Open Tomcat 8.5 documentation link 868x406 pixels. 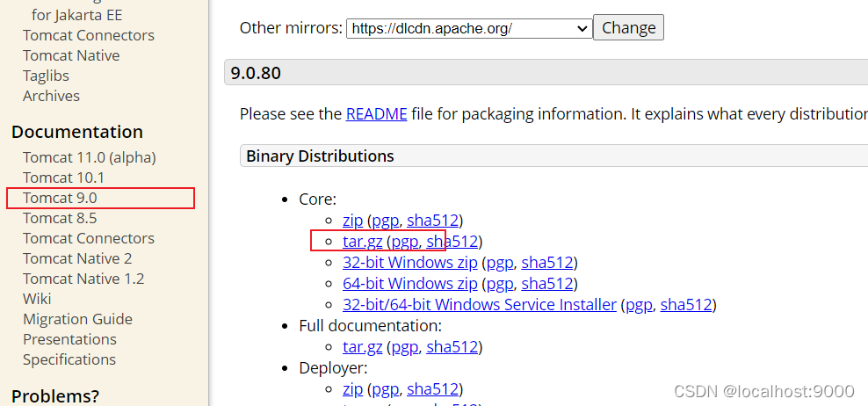[x=60, y=218]
